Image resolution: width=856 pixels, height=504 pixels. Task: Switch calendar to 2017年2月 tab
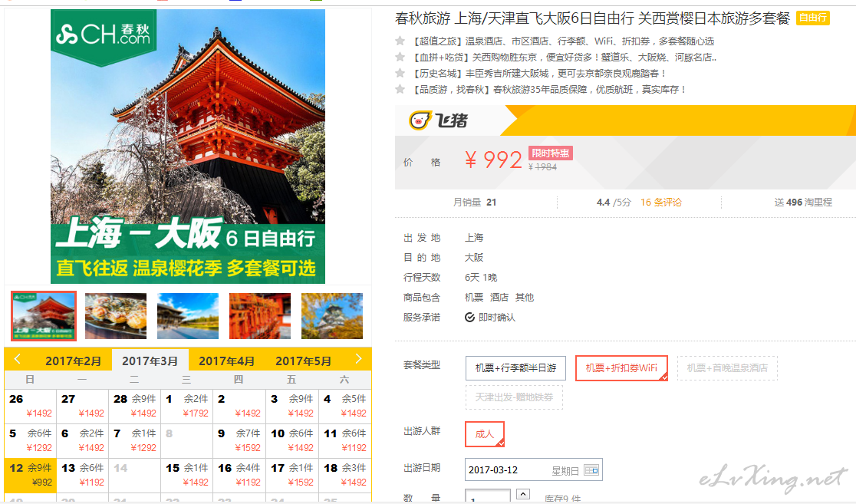[x=73, y=361]
